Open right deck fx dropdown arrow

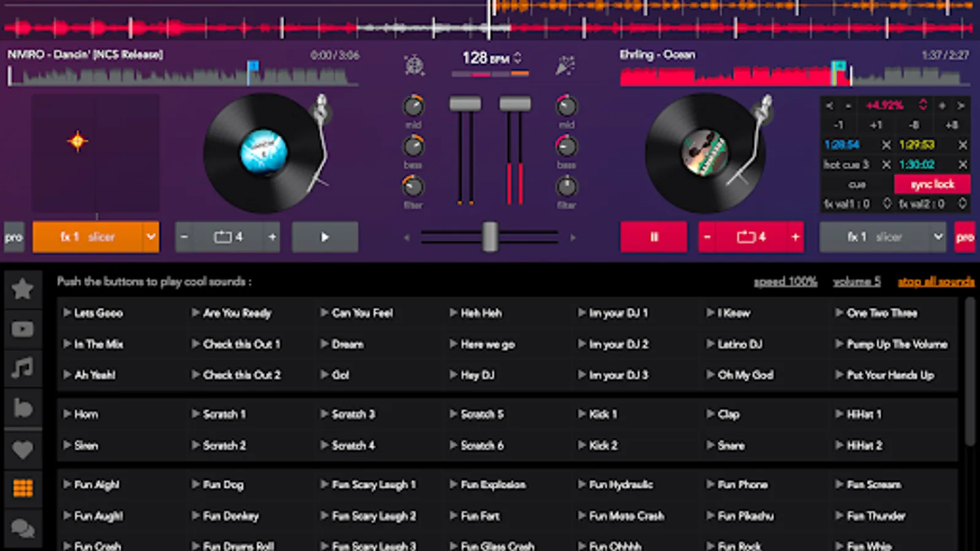pos(938,237)
